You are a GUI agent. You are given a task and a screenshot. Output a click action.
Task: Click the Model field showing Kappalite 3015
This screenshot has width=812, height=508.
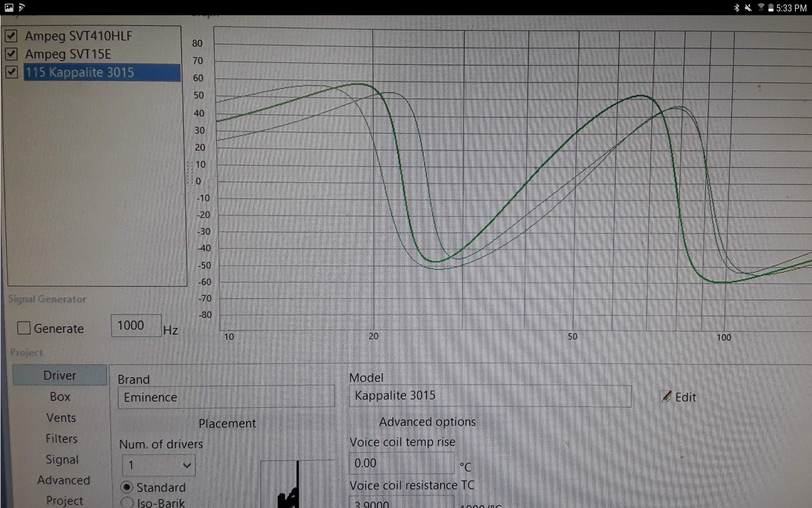(490, 396)
